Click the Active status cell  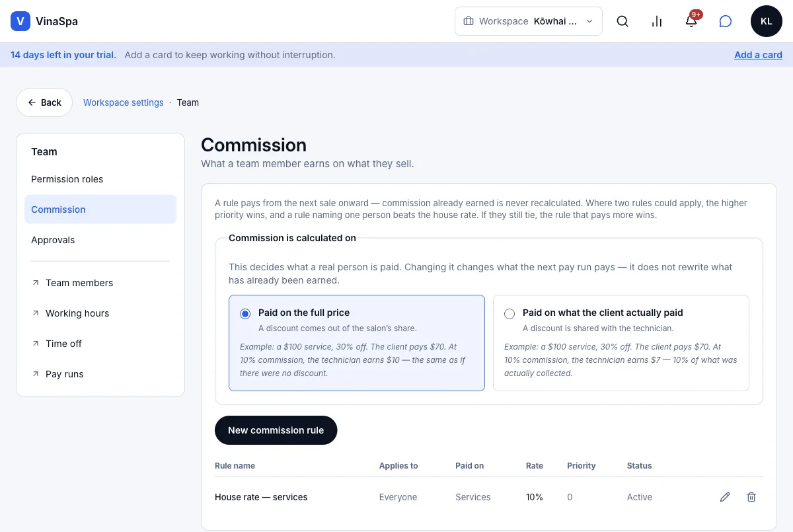click(x=640, y=497)
